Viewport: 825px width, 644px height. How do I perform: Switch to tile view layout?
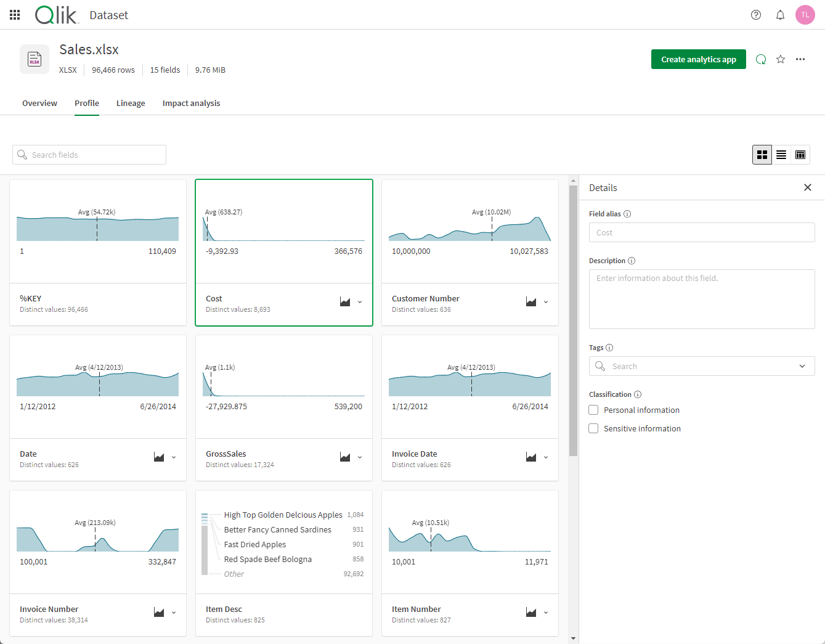click(762, 155)
